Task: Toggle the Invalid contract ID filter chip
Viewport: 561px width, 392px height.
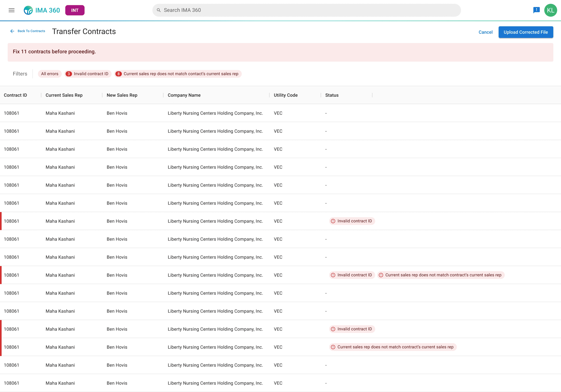Action: 91,74
